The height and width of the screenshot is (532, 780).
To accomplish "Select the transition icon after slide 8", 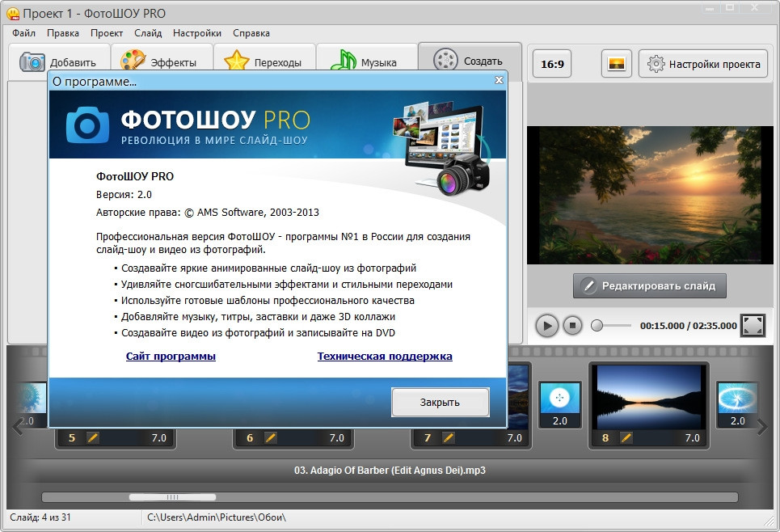I will coord(737,398).
